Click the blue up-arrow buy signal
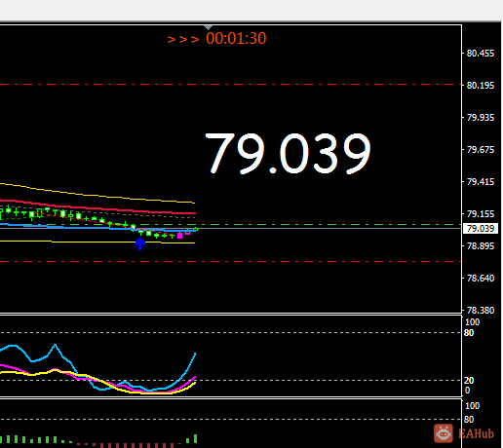 (x=139, y=243)
